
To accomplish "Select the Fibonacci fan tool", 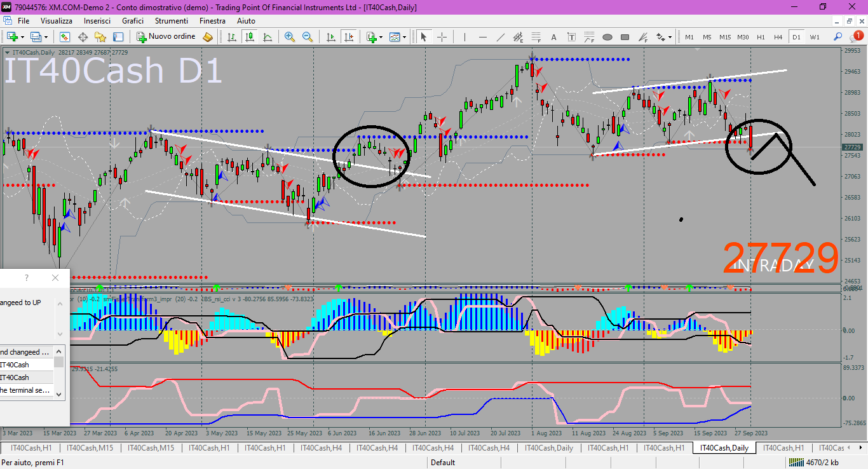I will tap(642, 37).
